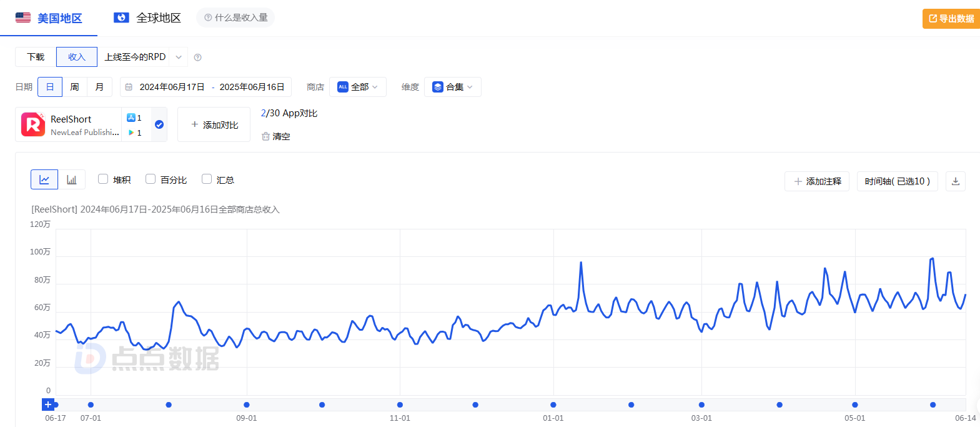Click the ReelShort app icon
The width and height of the screenshot is (980, 427).
33,124
